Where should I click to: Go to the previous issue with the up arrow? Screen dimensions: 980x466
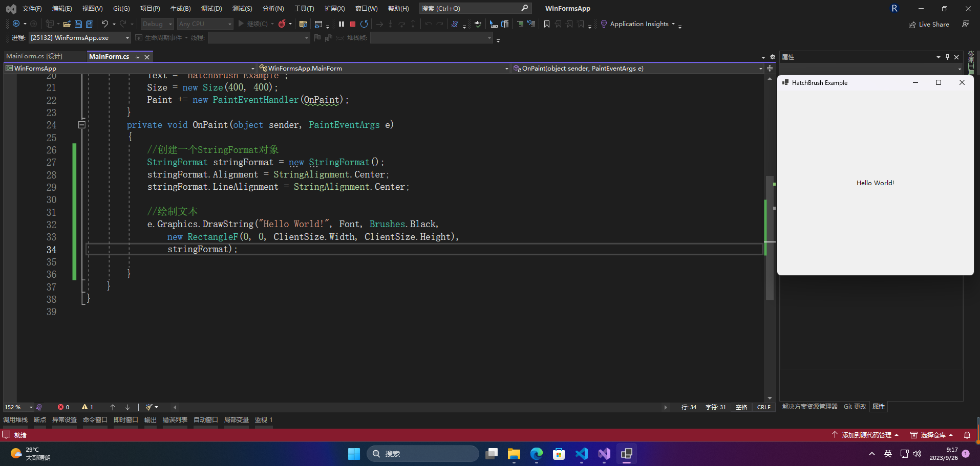click(x=113, y=407)
